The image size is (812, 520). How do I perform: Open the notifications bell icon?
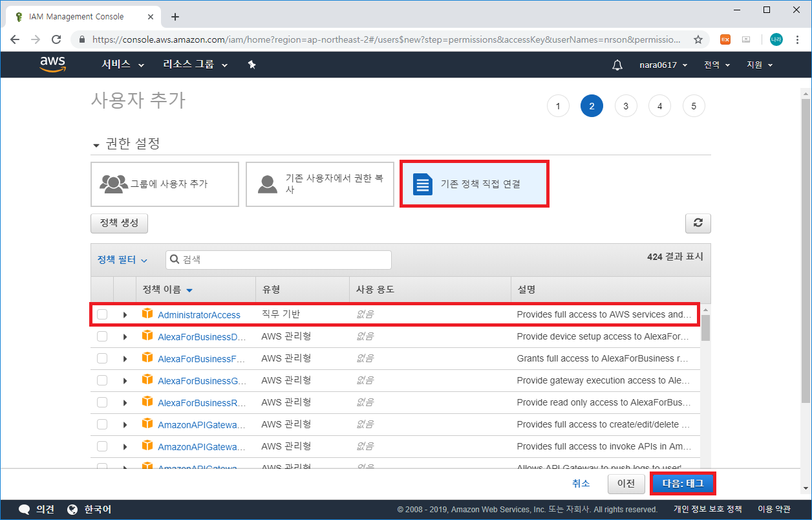(617, 65)
